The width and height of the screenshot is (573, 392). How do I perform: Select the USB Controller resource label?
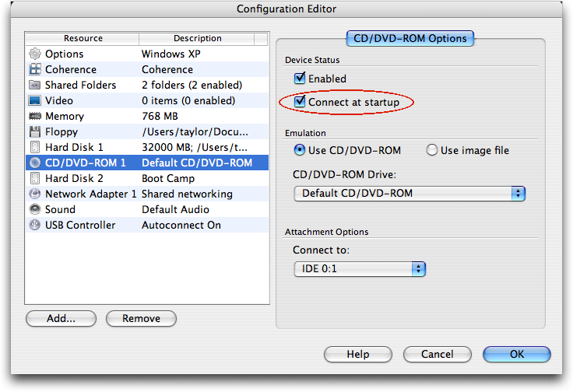(x=80, y=225)
